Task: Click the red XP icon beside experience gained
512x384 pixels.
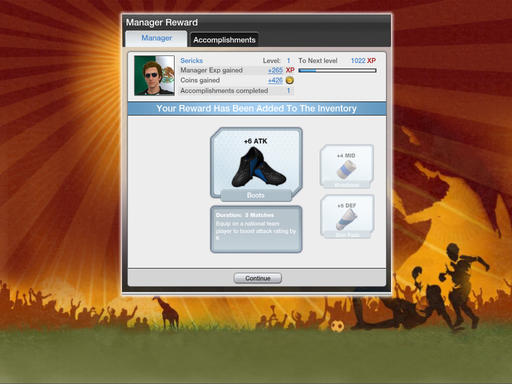Action: pyautogui.click(x=290, y=70)
